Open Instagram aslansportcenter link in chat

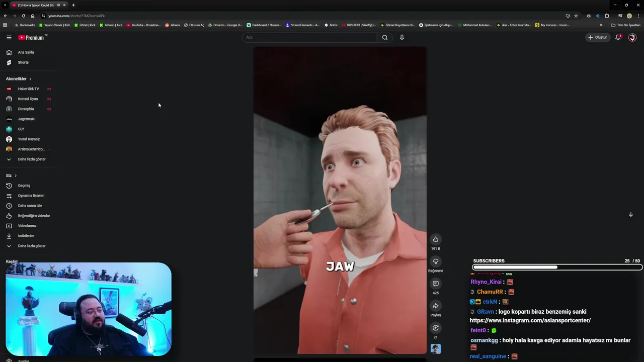pos(530,320)
